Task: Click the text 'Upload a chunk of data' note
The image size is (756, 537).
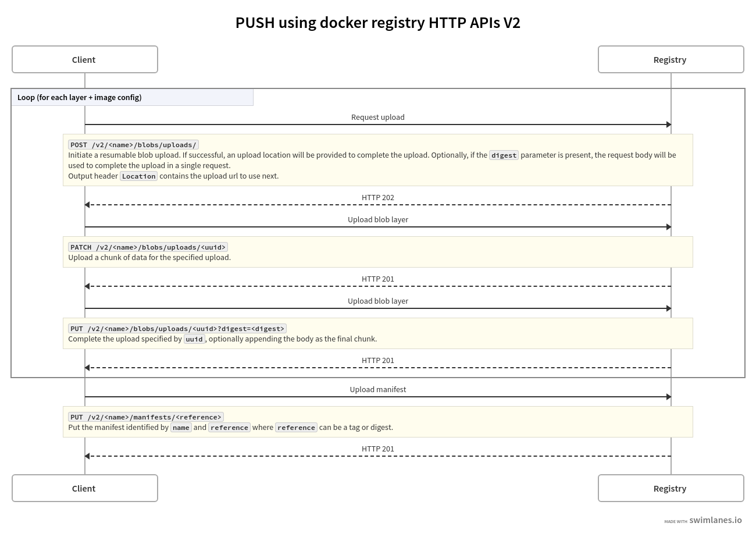Action: pos(149,257)
